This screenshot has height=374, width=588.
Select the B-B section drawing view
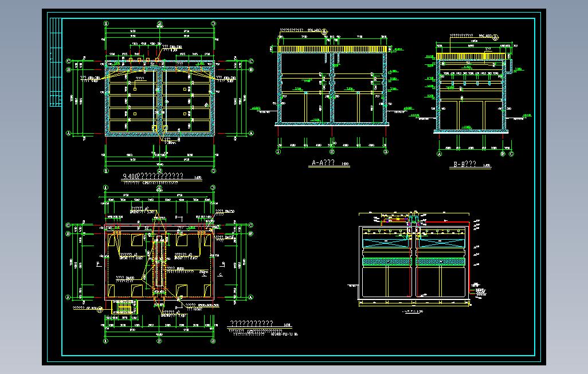coord(475,95)
